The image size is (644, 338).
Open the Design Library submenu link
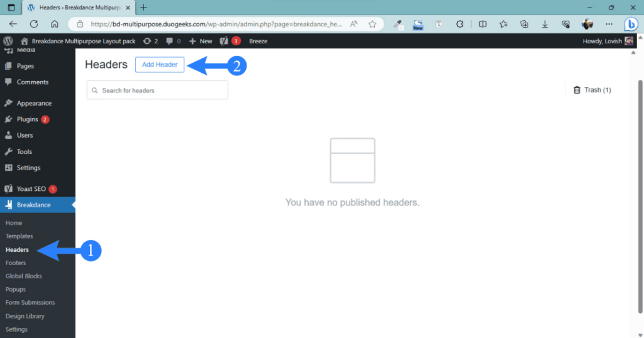[x=25, y=316]
